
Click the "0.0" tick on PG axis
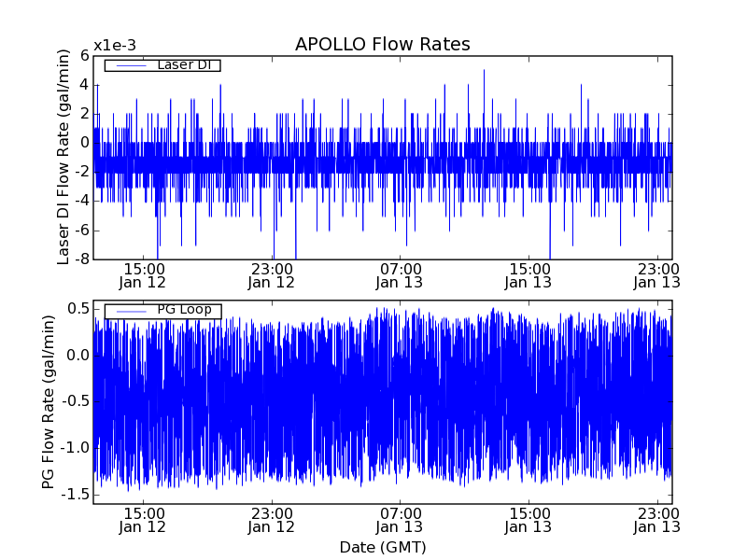coord(78,356)
